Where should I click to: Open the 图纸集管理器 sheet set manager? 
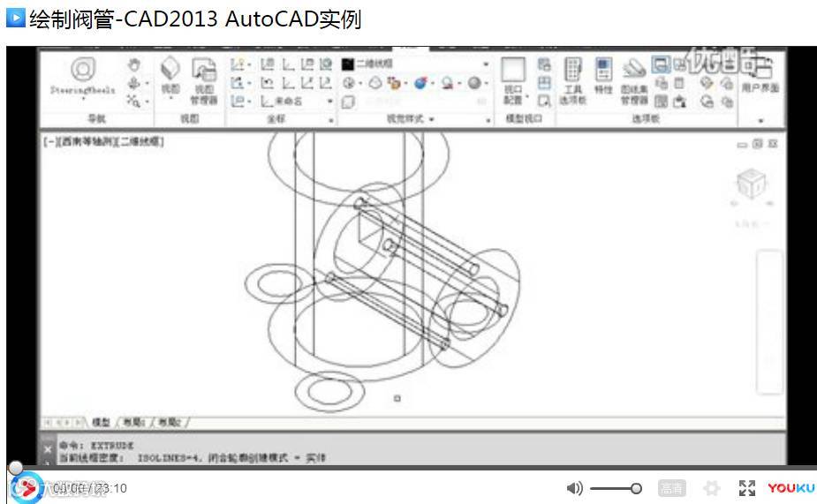coord(634,82)
